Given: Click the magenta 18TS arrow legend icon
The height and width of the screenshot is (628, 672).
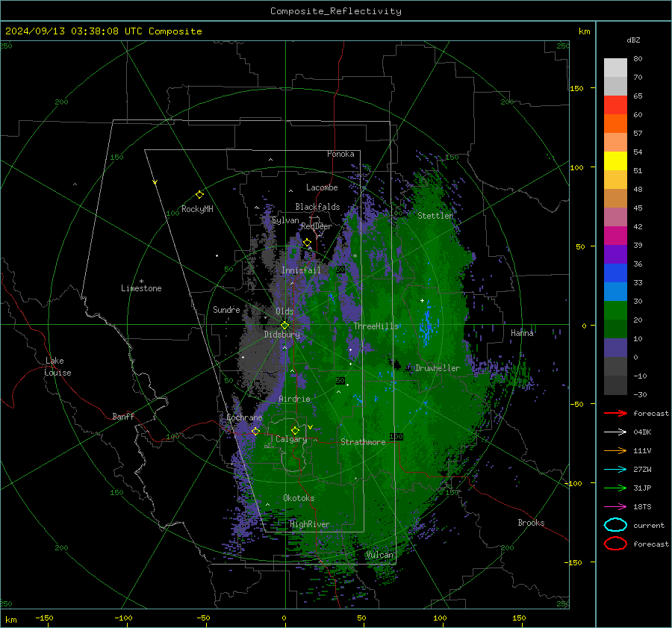Looking at the screenshot, I should [615, 507].
